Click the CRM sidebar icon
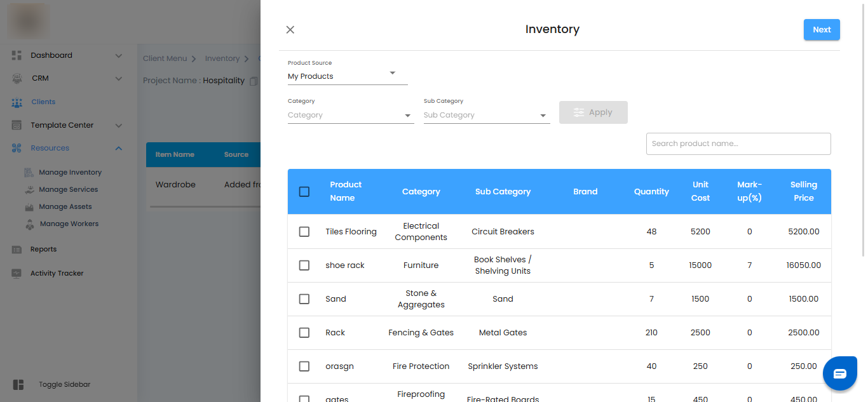 pos(17,78)
